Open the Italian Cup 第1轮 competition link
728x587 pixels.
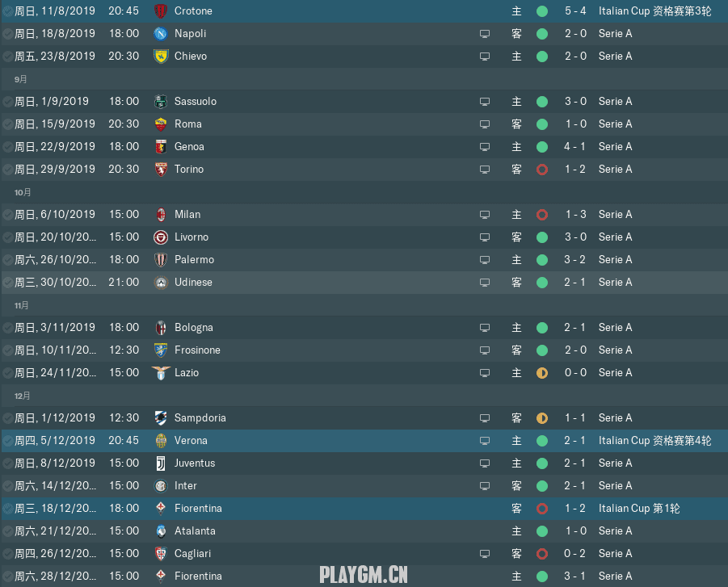coord(639,508)
